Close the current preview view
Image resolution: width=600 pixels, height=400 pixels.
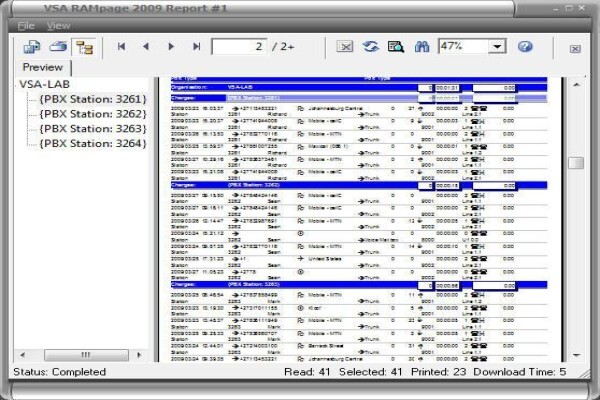click(575, 49)
